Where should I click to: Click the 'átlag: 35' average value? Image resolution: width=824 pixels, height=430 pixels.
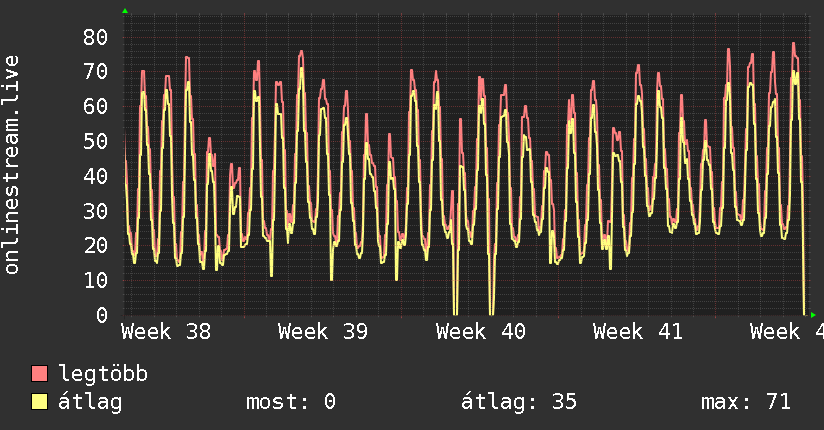(x=519, y=402)
